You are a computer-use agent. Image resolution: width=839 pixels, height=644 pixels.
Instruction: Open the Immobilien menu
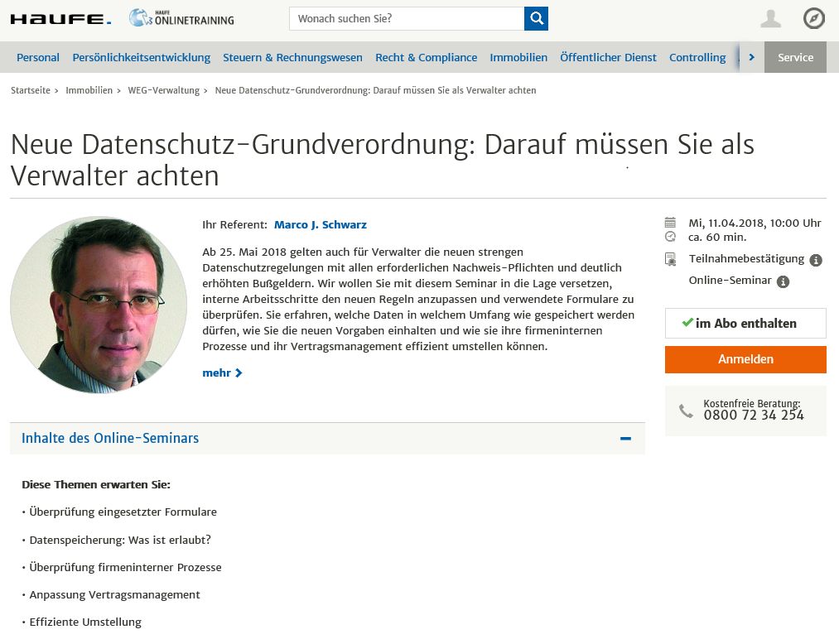[x=518, y=57]
